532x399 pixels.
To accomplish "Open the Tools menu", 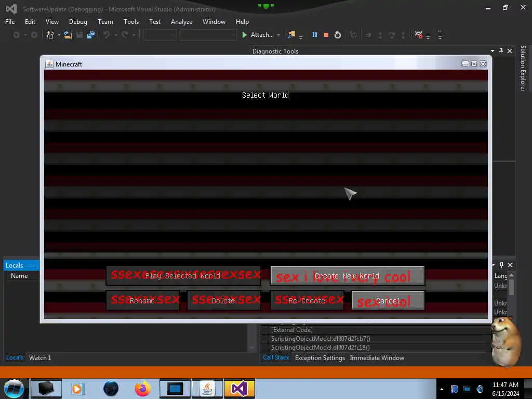I will point(131,22).
